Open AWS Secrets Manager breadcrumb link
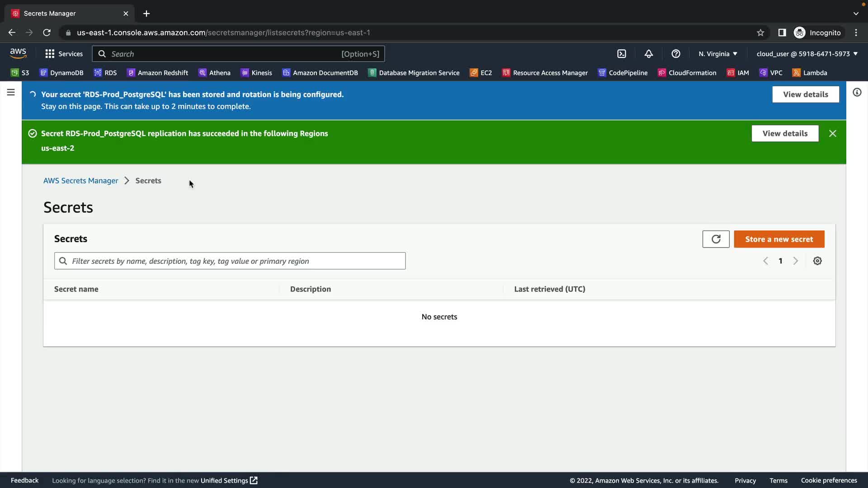This screenshot has width=868, height=488. click(80, 181)
